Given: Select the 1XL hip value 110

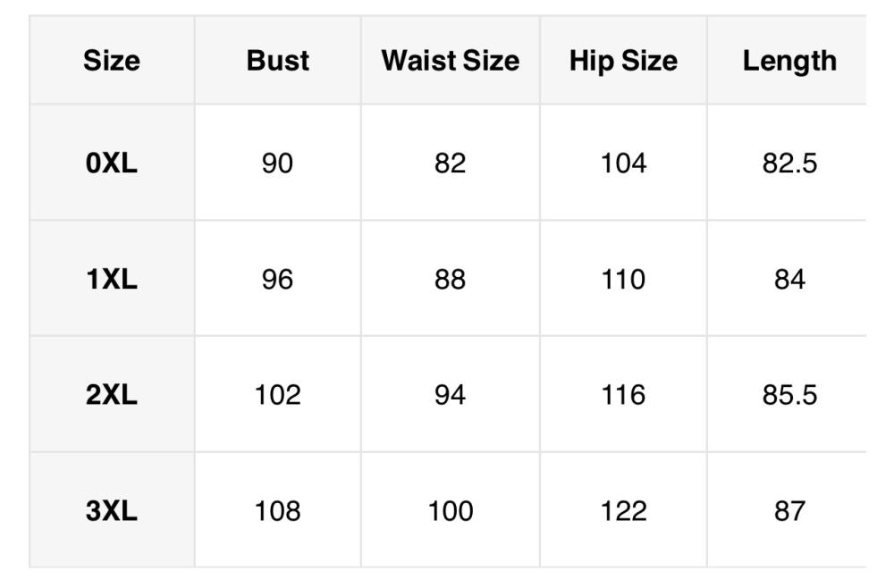Looking at the screenshot, I should coord(623,279).
